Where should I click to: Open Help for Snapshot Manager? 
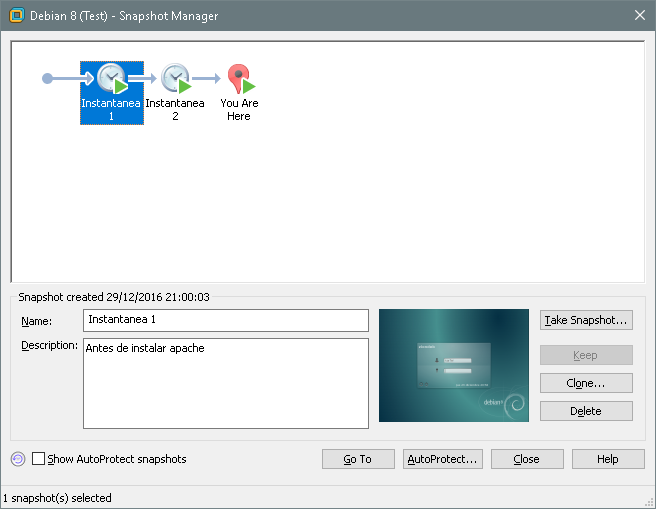point(608,459)
